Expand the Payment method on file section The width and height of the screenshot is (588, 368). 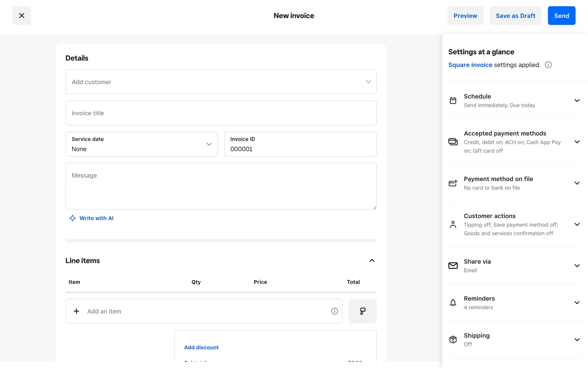point(577,183)
